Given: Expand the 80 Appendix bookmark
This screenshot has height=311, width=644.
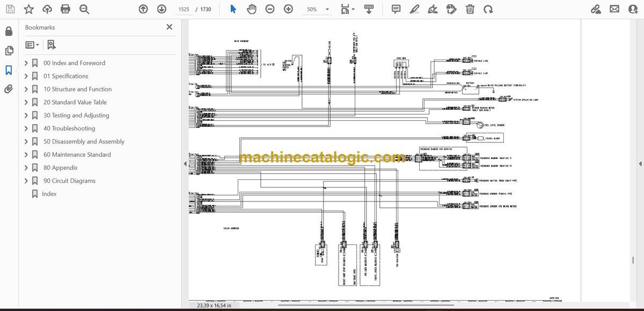Looking at the screenshot, I should (26, 168).
